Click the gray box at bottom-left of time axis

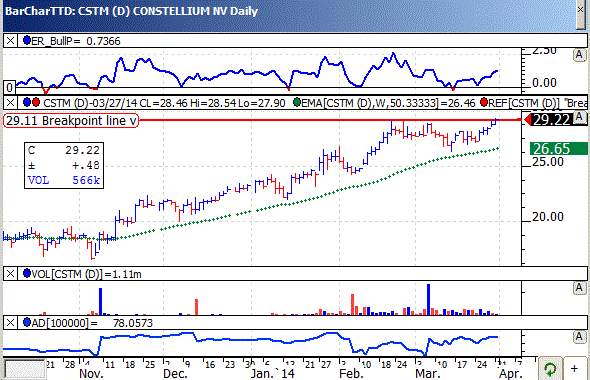click(x=24, y=369)
